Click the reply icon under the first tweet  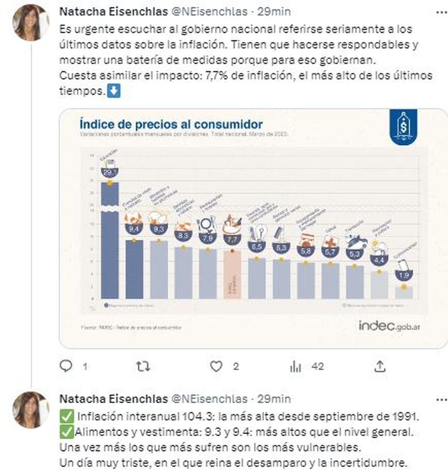[66, 367]
